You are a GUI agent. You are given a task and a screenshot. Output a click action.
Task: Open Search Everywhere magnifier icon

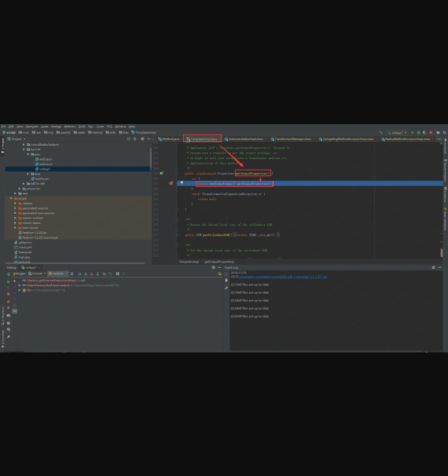[445, 132]
